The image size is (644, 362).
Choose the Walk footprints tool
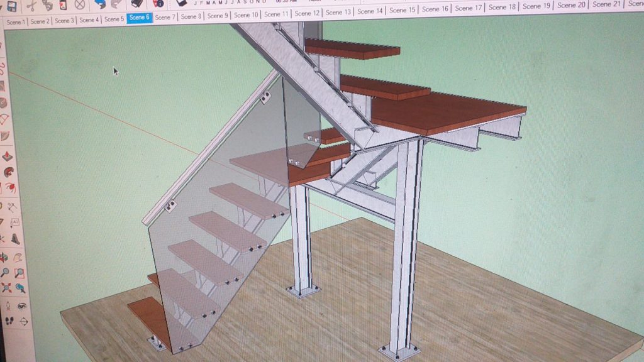click(9, 321)
